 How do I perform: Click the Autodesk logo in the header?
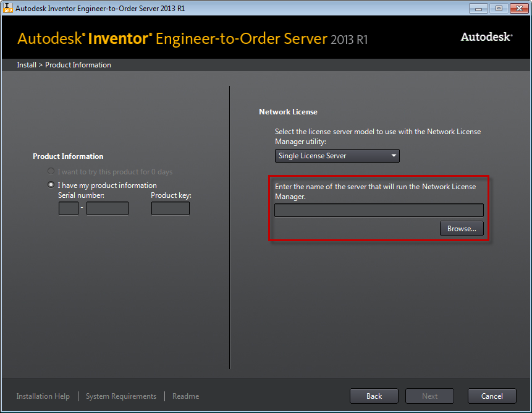pos(486,37)
